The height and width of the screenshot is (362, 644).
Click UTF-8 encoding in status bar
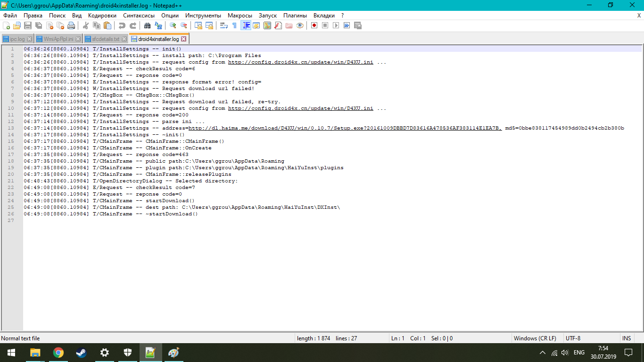coord(573,338)
